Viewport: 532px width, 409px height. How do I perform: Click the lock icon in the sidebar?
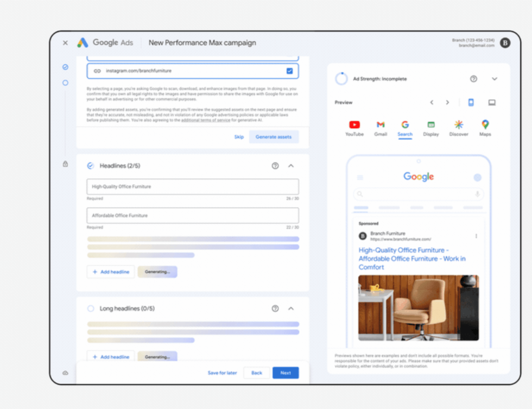[66, 164]
